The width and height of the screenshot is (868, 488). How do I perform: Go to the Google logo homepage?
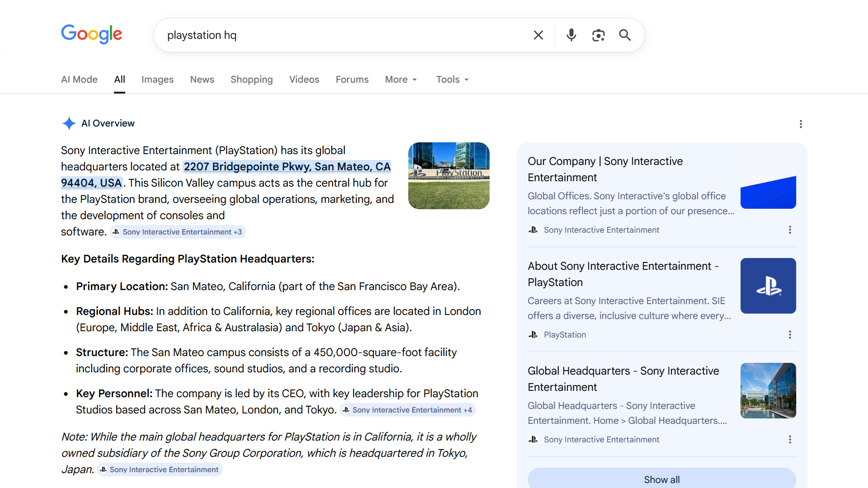(x=92, y=34)
